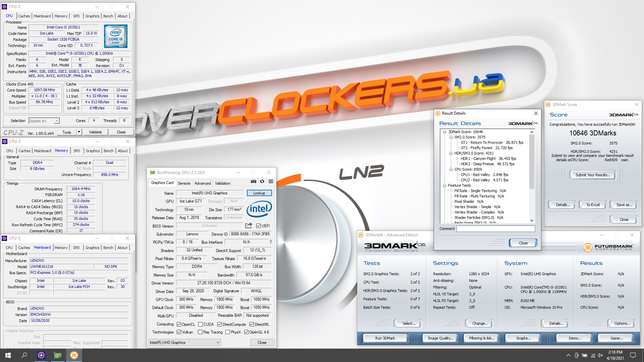Open the volume control in system tray

point(600,355)
